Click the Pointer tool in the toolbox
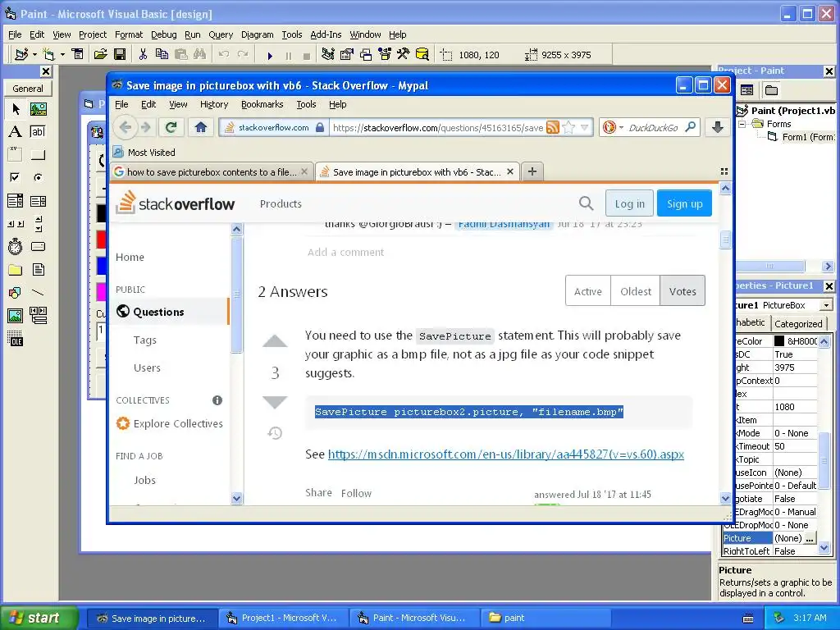840x630 pixels. 15,109
